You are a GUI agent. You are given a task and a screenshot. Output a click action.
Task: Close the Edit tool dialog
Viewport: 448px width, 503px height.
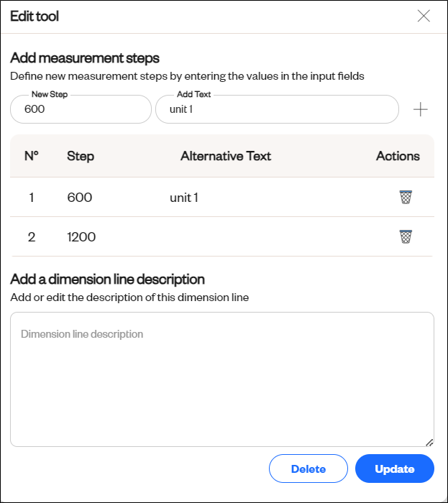tap(424, 16)
